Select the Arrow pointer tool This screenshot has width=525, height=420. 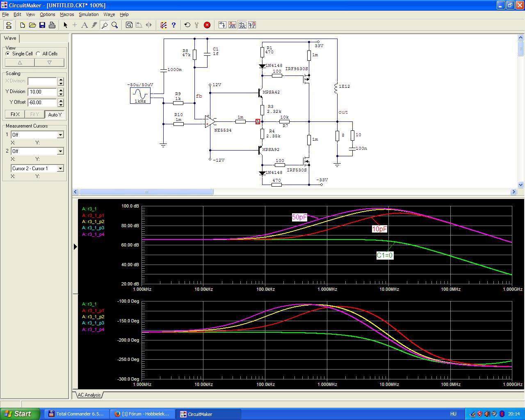click(x=65, y=25)
